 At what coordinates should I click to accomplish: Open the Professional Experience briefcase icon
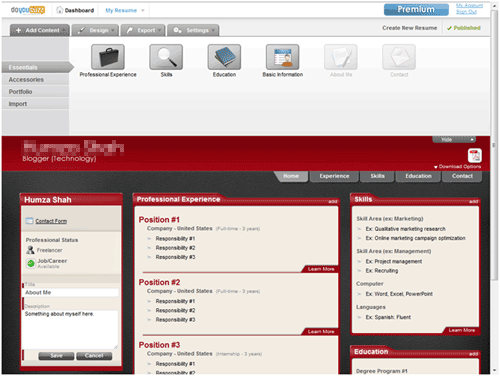(x=108, y=57)
